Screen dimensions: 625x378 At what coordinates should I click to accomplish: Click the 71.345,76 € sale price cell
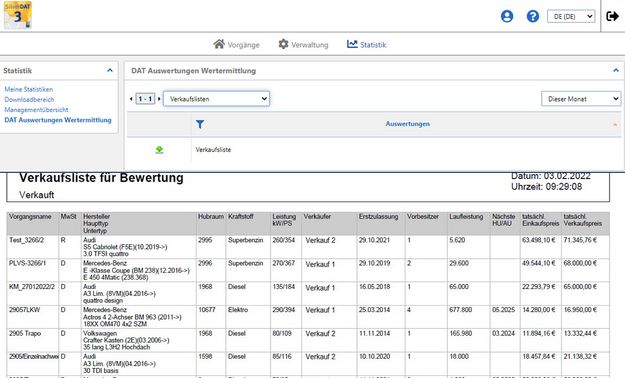coord(580,240)
